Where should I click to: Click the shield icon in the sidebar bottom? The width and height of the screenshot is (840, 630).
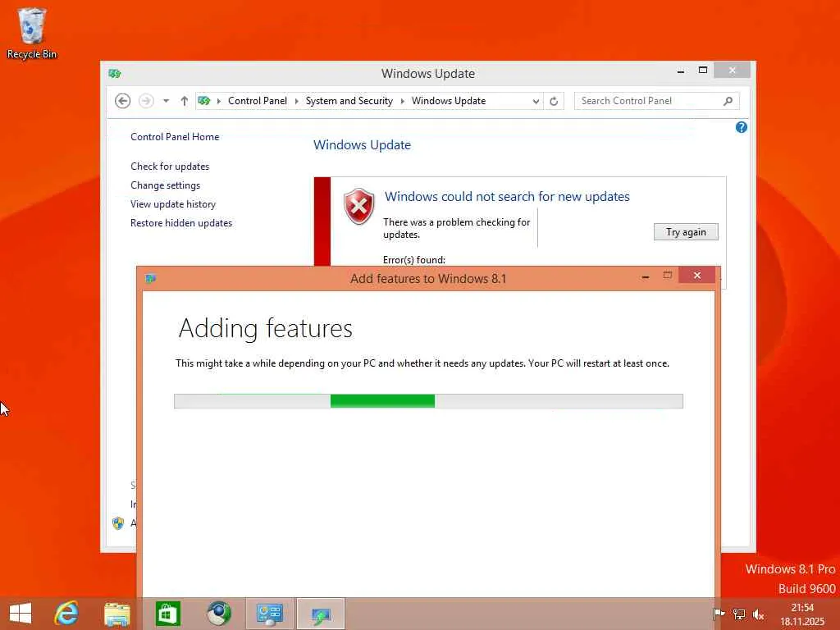point(118,523)
